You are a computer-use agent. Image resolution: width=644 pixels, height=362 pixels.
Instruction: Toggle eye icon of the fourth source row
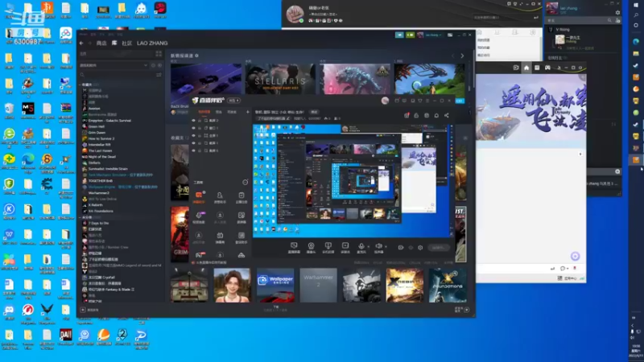point(193,143)
